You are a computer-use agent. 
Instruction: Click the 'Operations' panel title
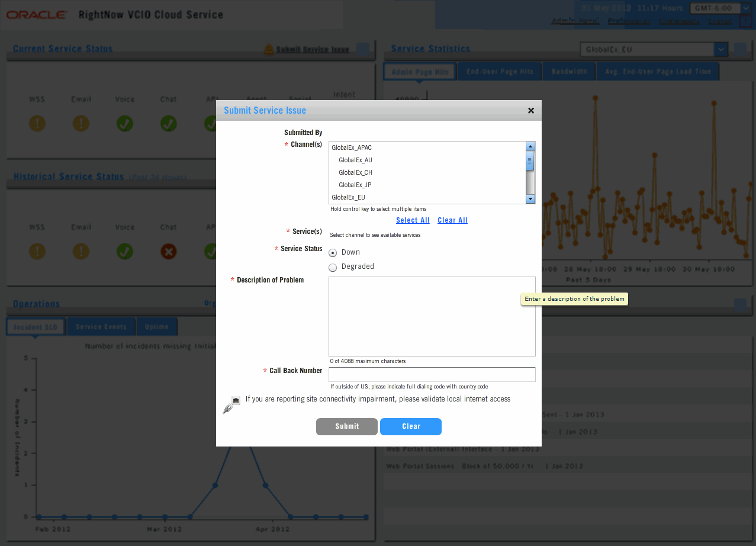click(37, 304)
